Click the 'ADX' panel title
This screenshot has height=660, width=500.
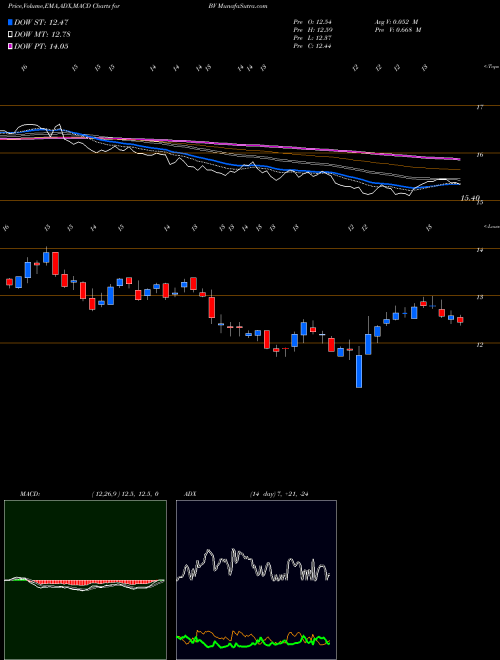[x=190, y=494]
